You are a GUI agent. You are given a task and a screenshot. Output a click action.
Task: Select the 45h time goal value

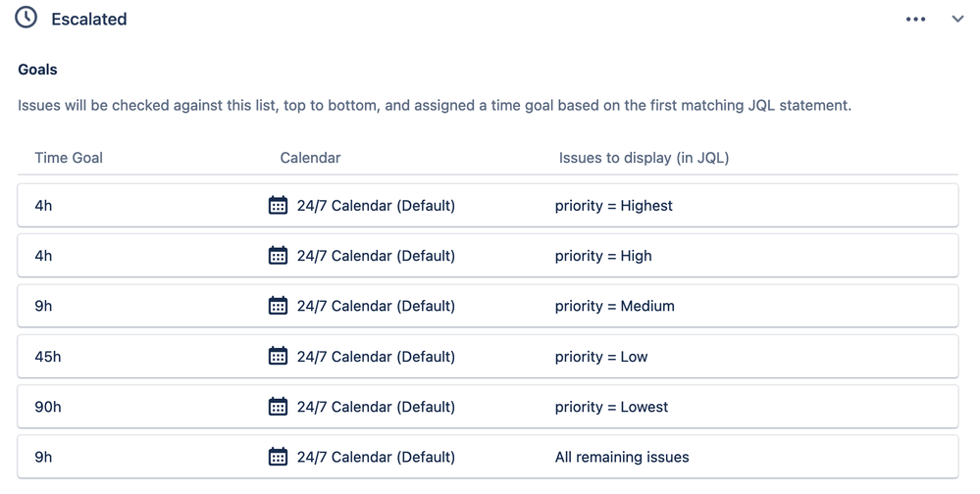[x=47, y=357]
